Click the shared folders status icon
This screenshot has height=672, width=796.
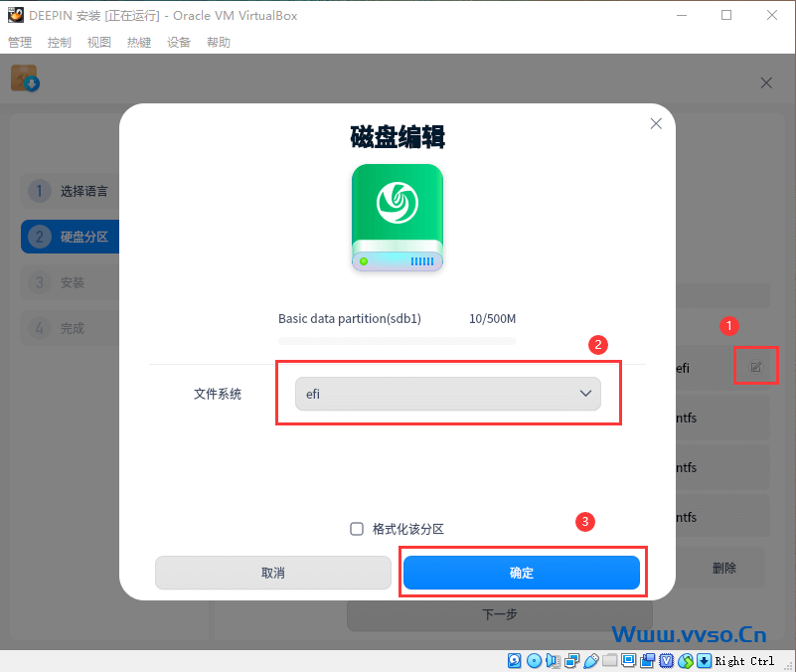click(x=609, y=660)
